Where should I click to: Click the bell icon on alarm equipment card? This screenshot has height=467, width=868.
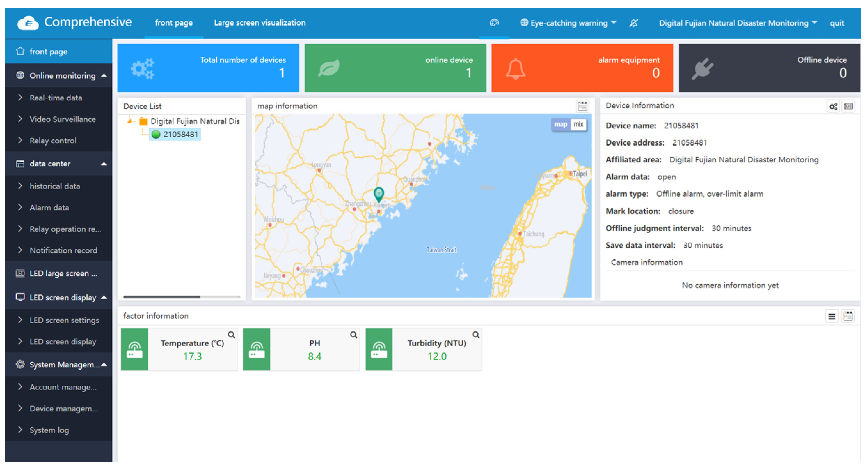point(515,69)
